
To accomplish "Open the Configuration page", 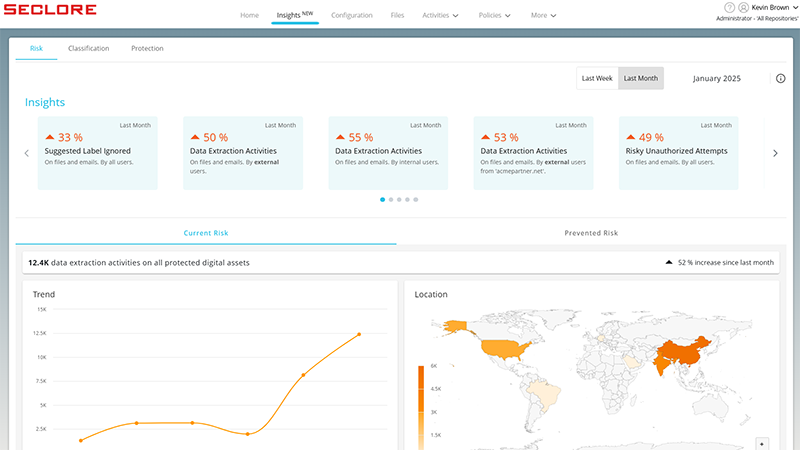I will point(352,15).
